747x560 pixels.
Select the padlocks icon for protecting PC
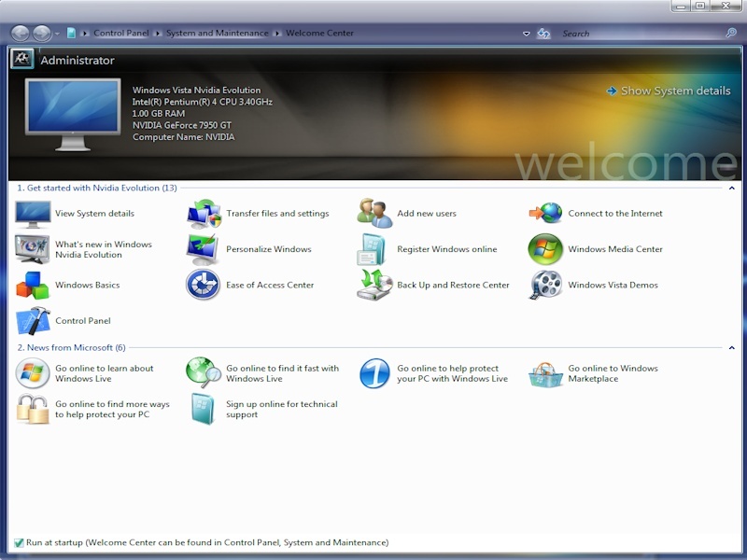pyautogui.click(x=33, y=409)
